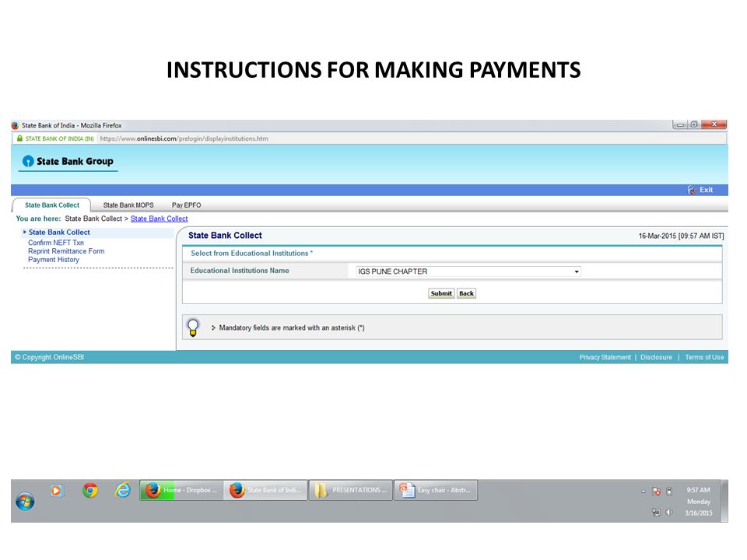The height and width of the screenshot is (560, 747).
Task: Click the red-flag Action Center tray icon
Action: pos(657,491)
